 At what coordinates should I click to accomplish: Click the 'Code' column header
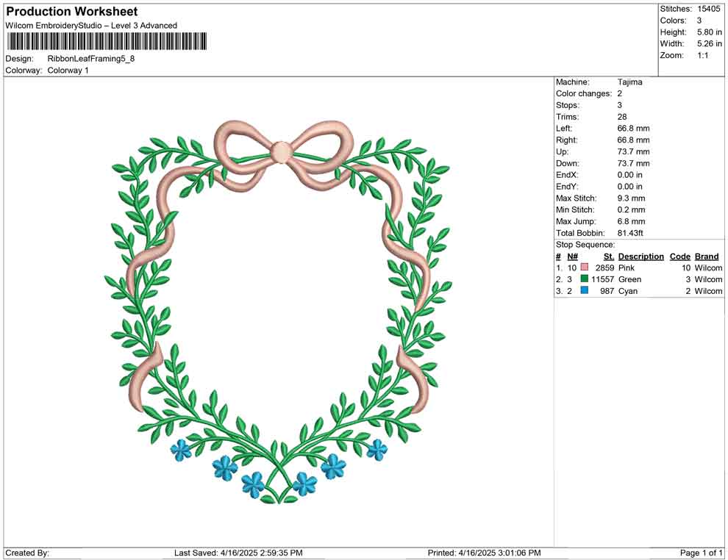tap(680, 256)
